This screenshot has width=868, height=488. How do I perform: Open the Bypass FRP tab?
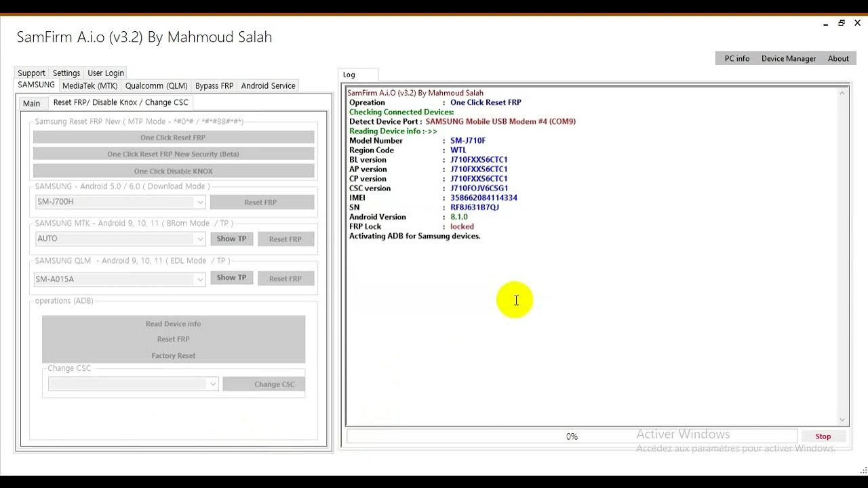(214, 86)
